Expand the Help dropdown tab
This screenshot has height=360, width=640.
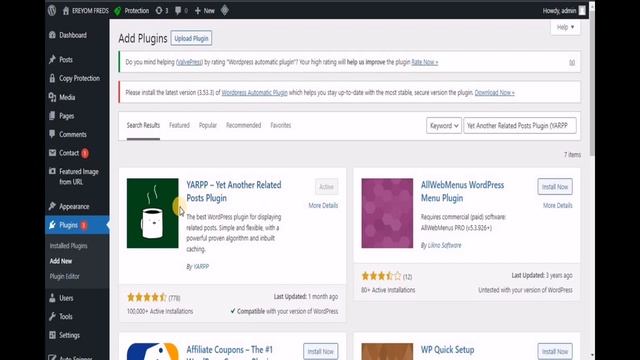565,27
